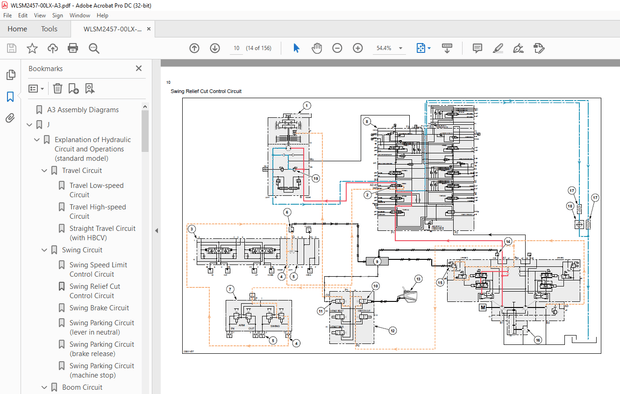Collapse the Travel Circuit bookmark
The width and height of the screenshot is (620, 394).
pyautogui.click(x=44, y=170)
